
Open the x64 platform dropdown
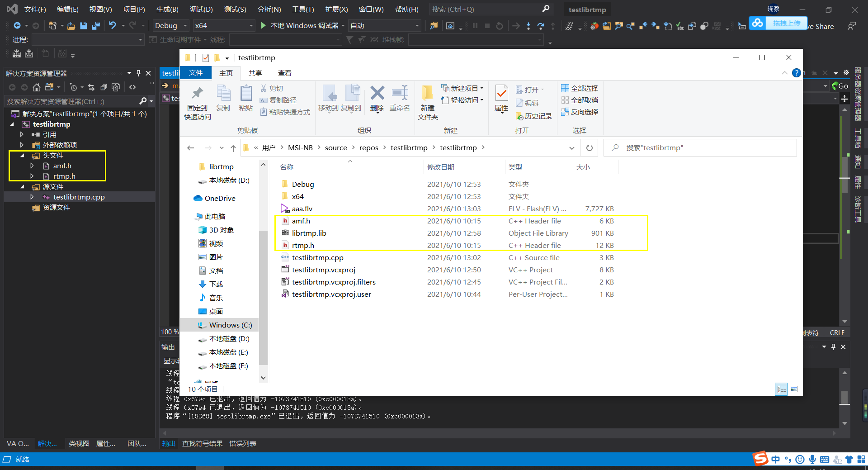coord(223,25)
